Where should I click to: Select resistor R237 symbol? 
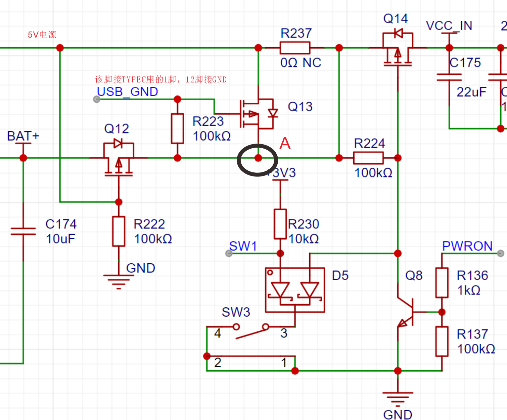(295, 48)
